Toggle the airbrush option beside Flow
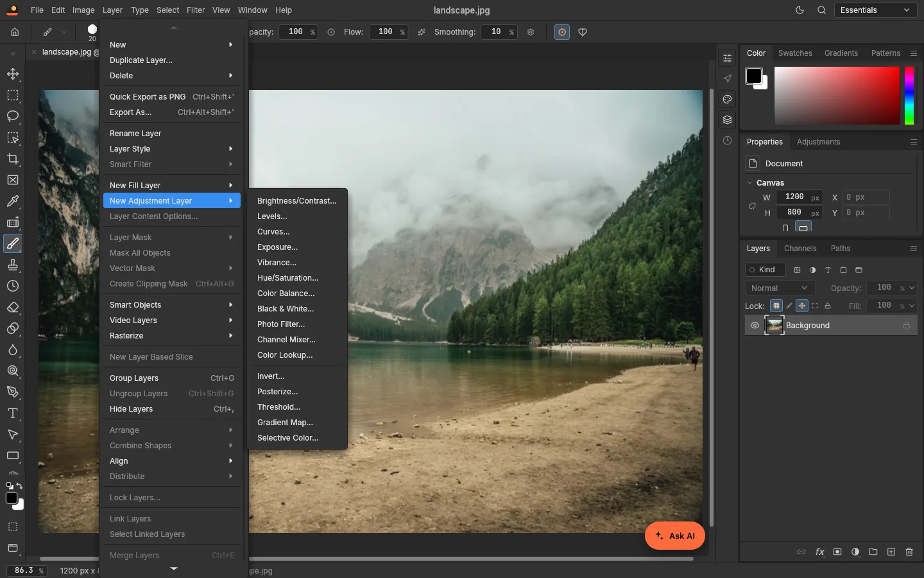The width and height of the screenshot is (924, 578). pyautogui.click(x=422, y=32)
